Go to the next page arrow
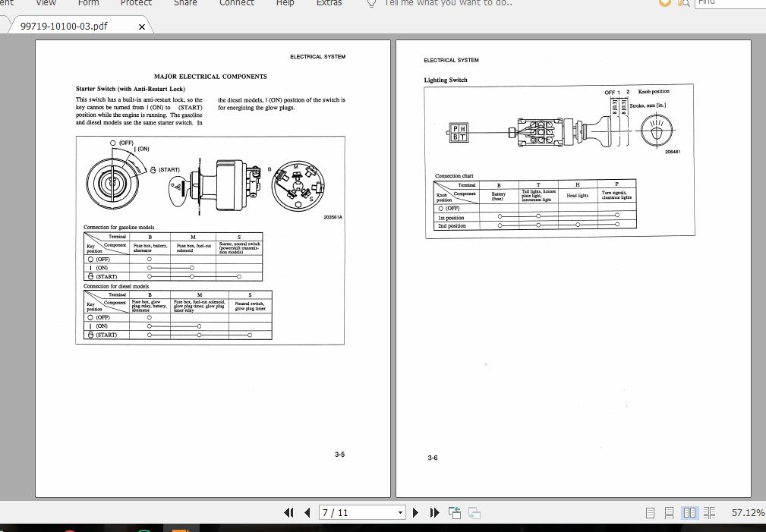 (x=415, y=512)
